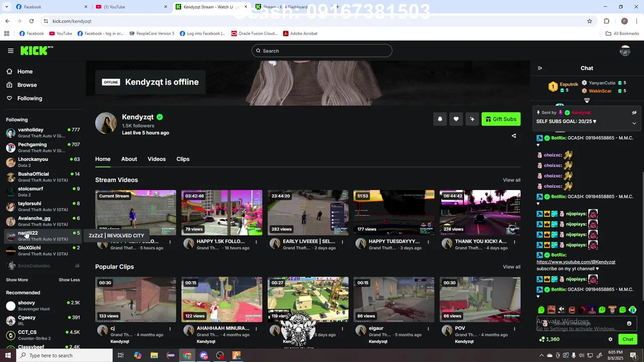Play the AHAHHAAH MINURA clip thumbnail
Viewport: 644px width, 362px height.
[222, 300]
